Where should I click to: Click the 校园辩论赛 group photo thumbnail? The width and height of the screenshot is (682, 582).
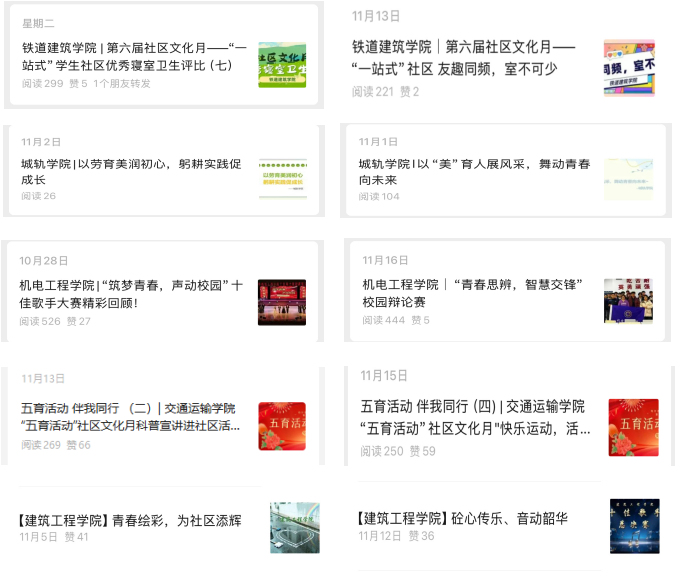pos(628,301)
